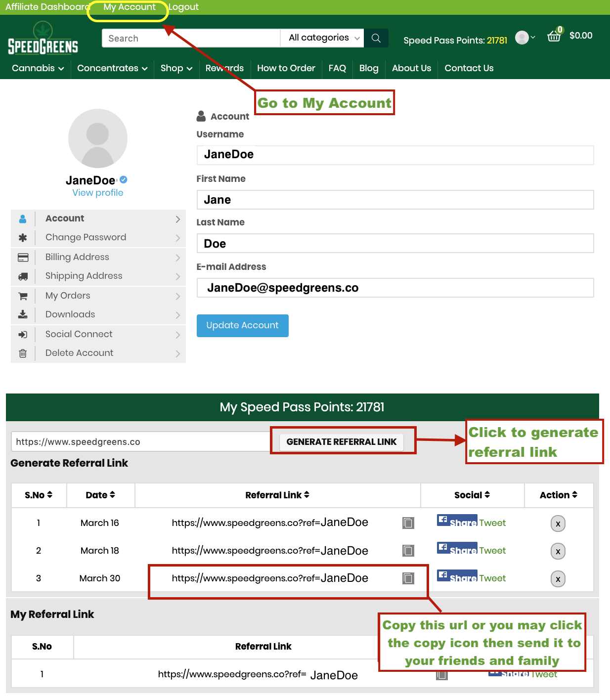Image resolution: width=610 pixels, height=700 pixels.
Task: Tweet the March 18 referral link
Action: tap(492, 551)
